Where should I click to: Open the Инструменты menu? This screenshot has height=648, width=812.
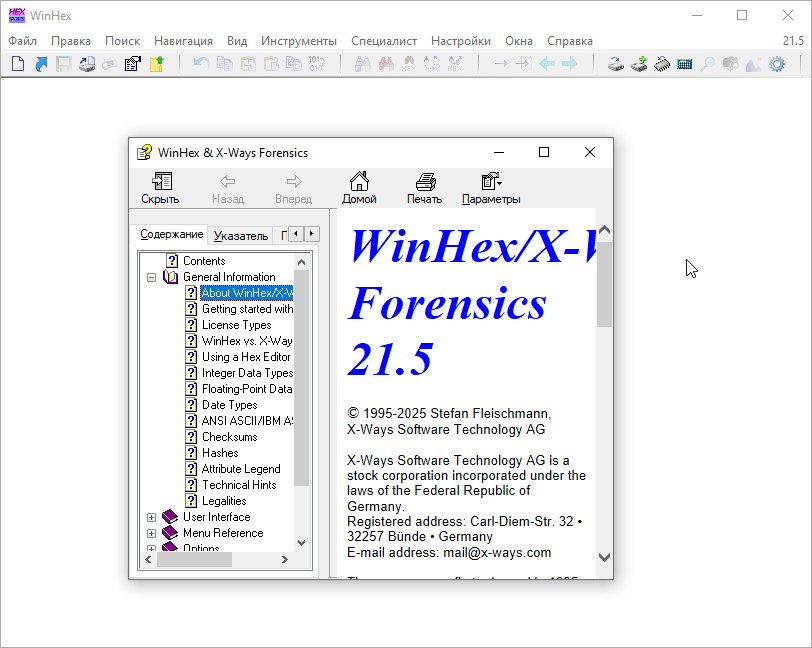point(299,41)
